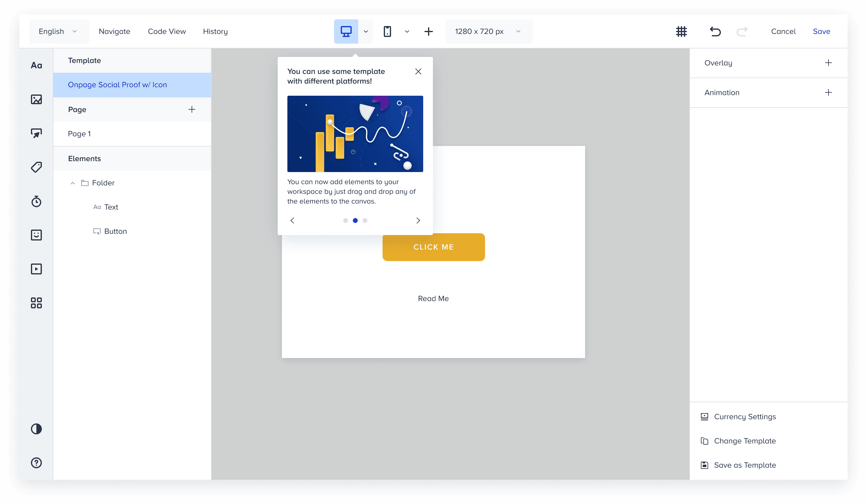Collapse the Folder tree item
Viewport: 867px width, 504px height.
(72, 183)
